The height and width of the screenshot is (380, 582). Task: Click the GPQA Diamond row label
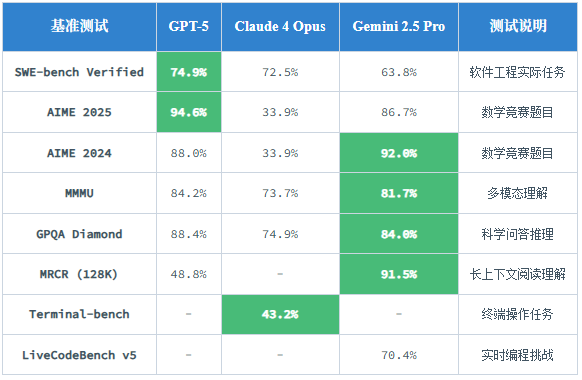(79, 234)
